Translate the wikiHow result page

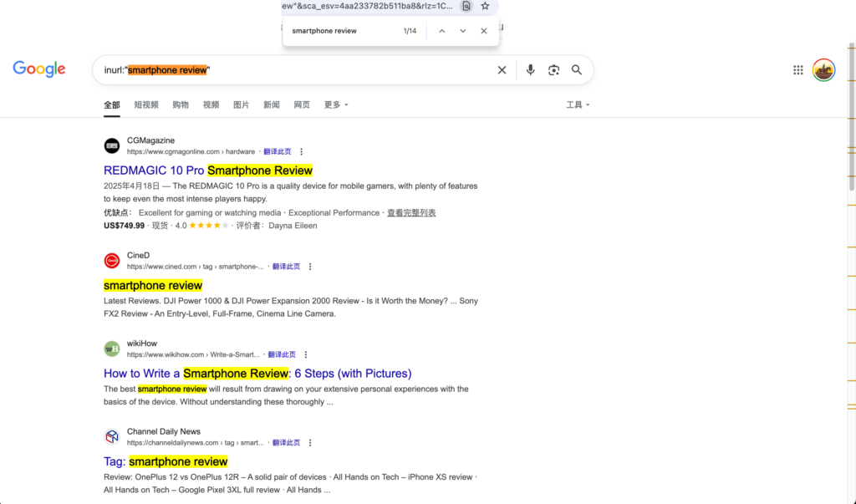(282, 355)
